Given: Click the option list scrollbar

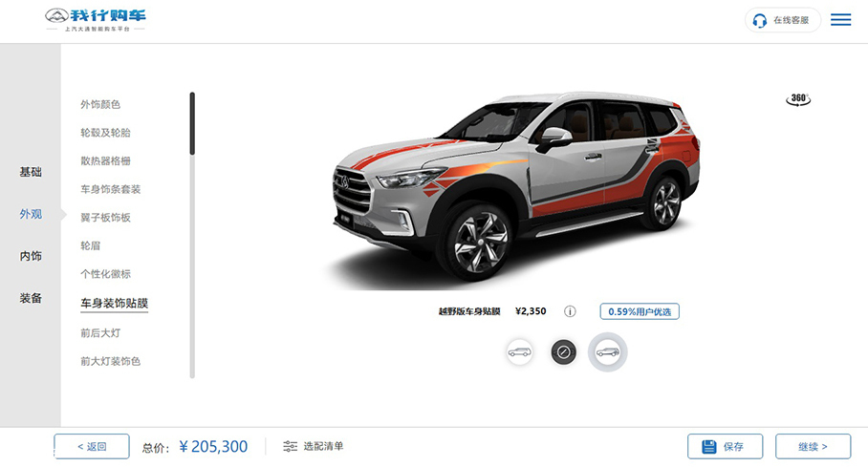Looking at the screenshot, I should (192, 235).
